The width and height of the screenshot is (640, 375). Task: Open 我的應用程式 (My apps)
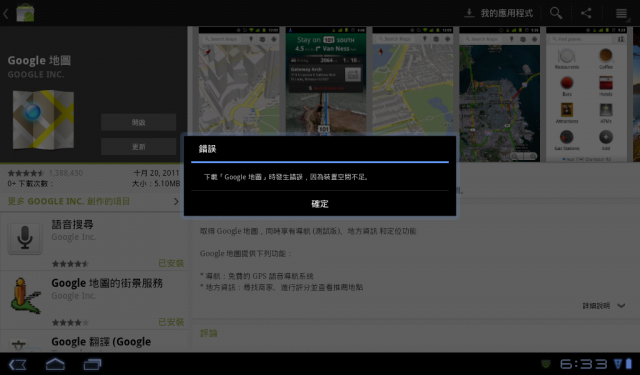(507, 13)
